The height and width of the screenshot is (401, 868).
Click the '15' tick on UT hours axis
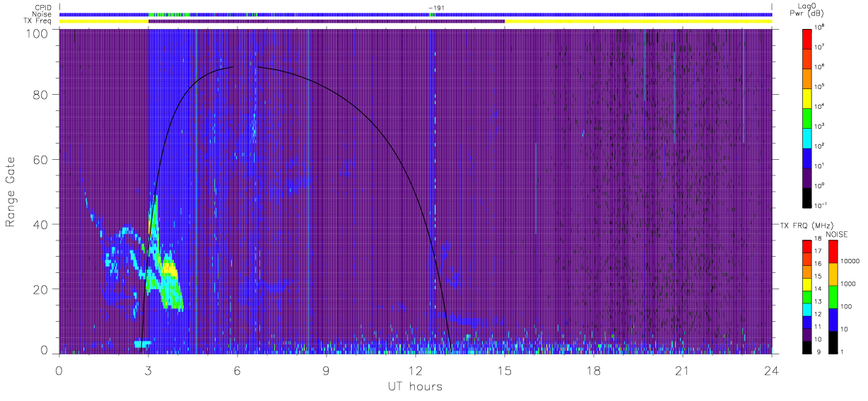pyautogui.click(x=505, y=370)
